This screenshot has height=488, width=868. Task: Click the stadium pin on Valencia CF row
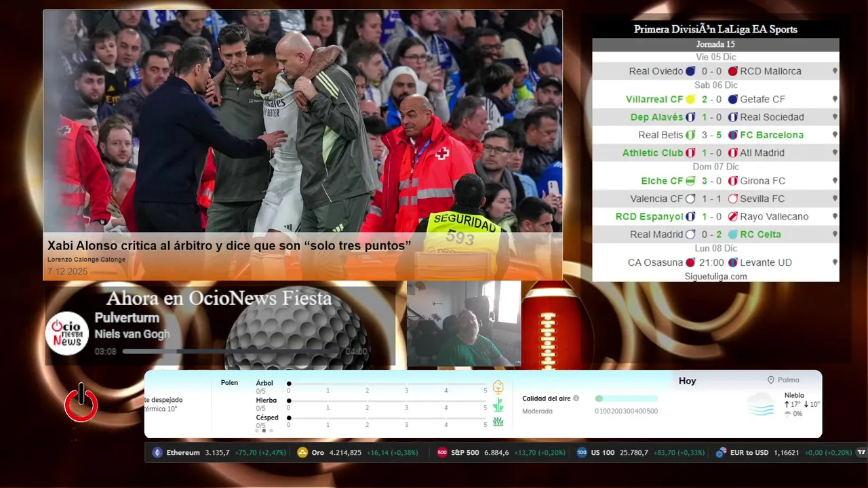(x=835, y=199)
